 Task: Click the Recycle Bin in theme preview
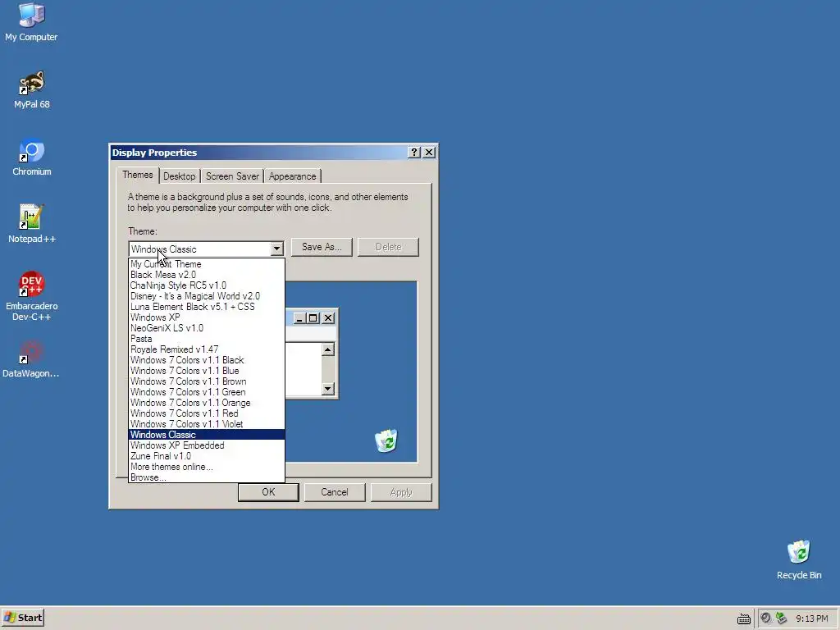[386, 441]
